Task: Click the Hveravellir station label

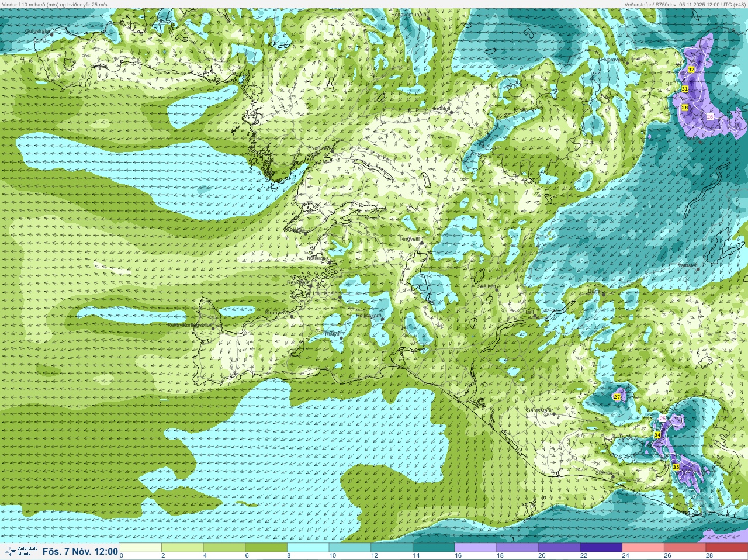Action: (x=613, y=59)
